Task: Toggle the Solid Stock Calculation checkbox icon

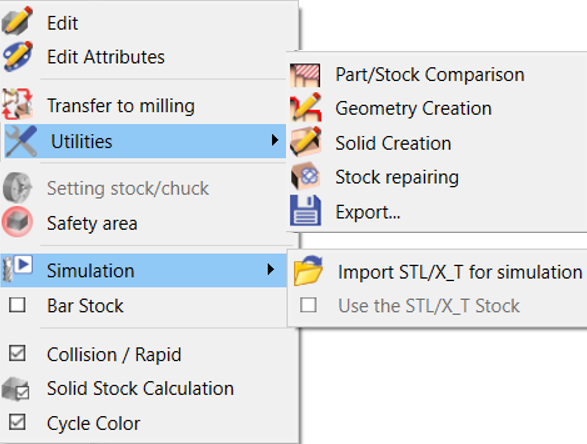Action: [16, 389]
